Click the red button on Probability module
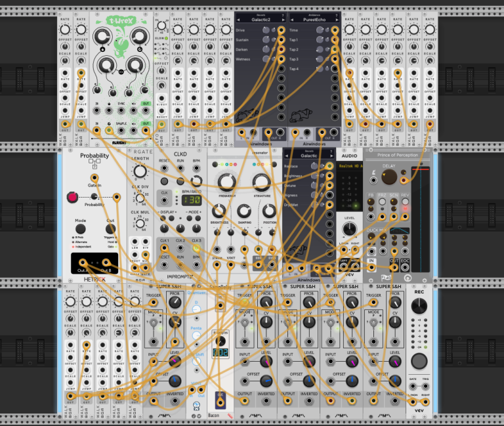504x426 pixels. click(x=72, y=197)
